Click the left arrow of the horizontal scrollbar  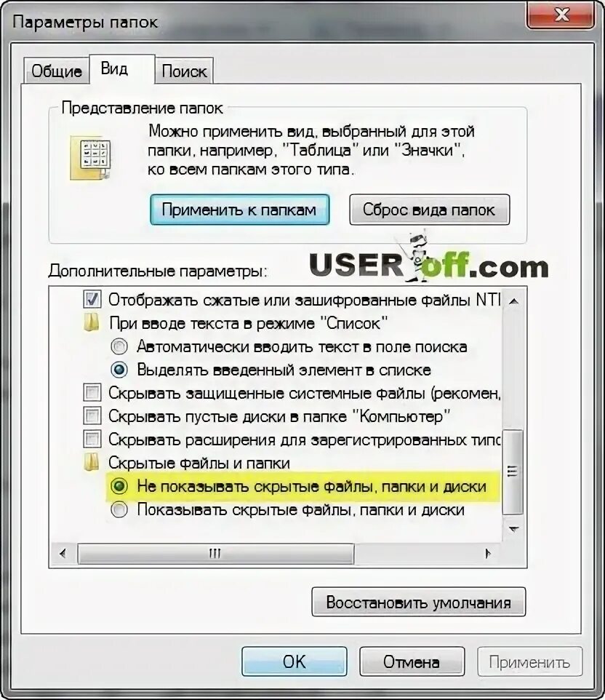click(x=63, y=554)
